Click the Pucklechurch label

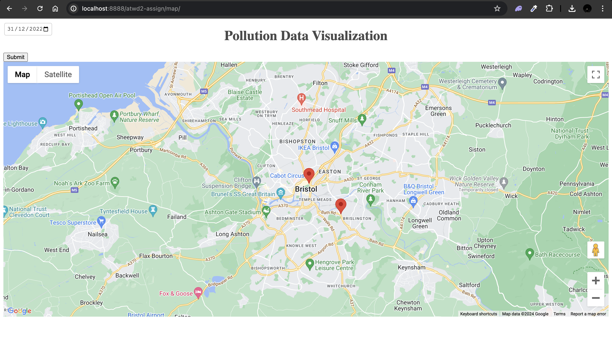point(493,125)
